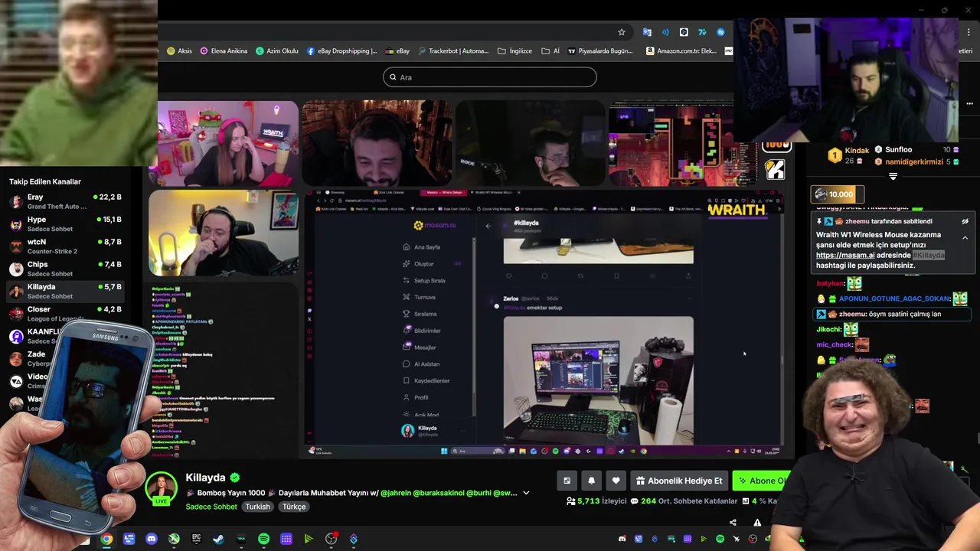The width and height of the screenshot is (980, 551).
Task: Click the Jikochi username in chat
Action: 828,330
